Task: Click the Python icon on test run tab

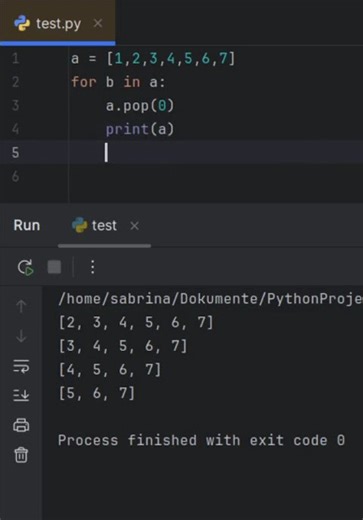Action: [80, 225]
